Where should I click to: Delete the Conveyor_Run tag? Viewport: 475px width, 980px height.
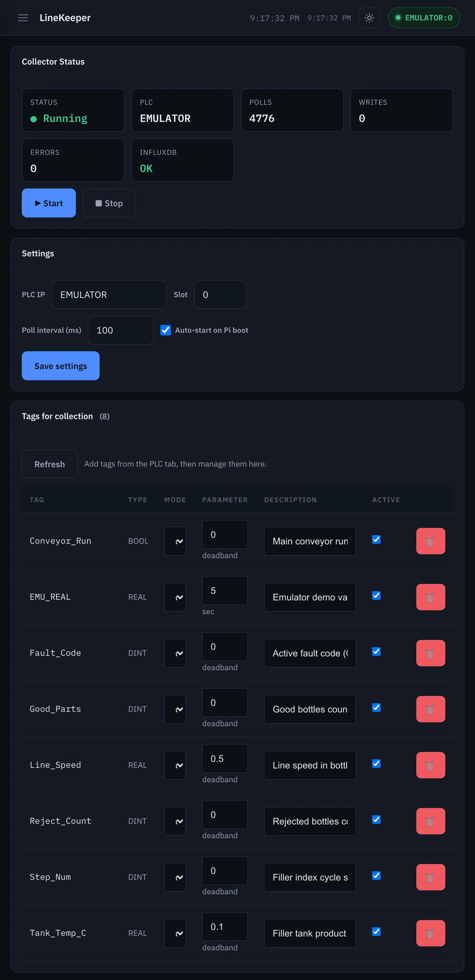(x=430, y=541)
